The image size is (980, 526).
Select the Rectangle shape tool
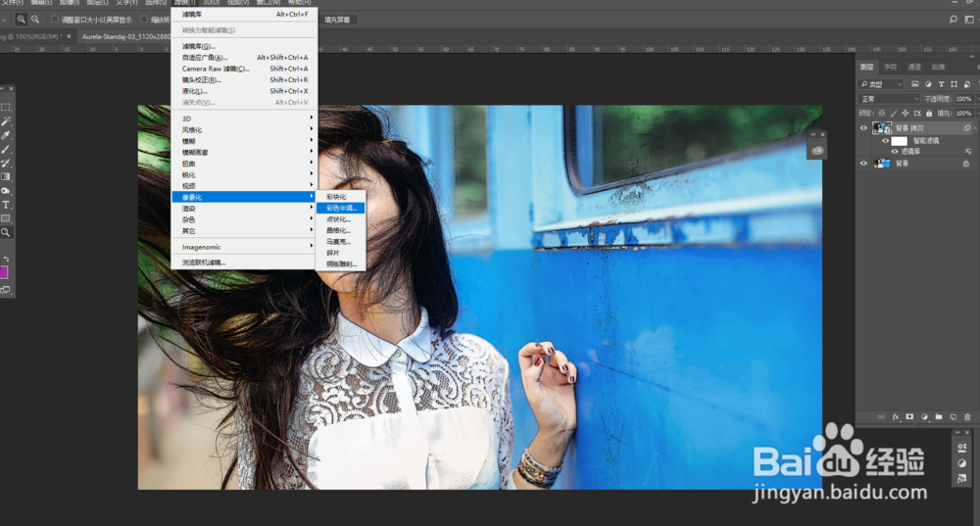[x=6, y=218]
